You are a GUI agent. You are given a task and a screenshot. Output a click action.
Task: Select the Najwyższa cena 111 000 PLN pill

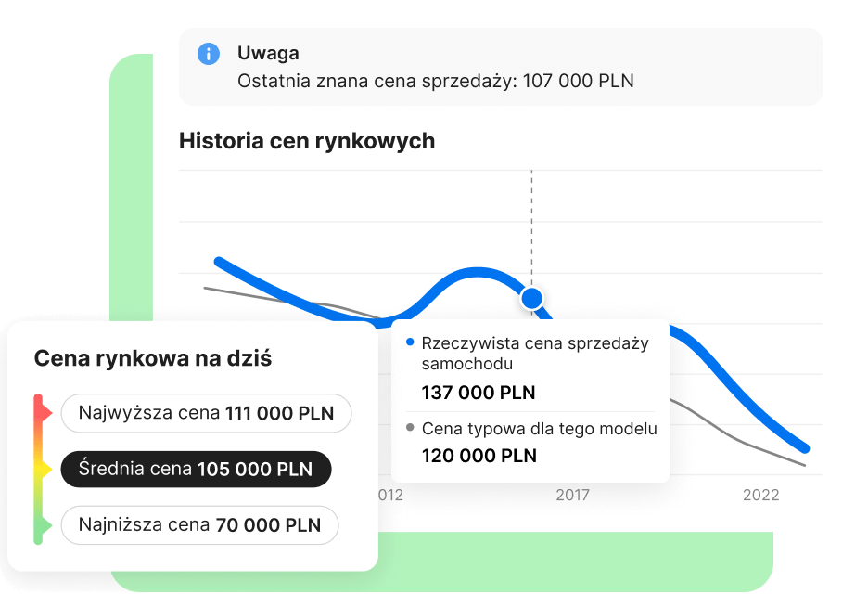click(206, 414)
